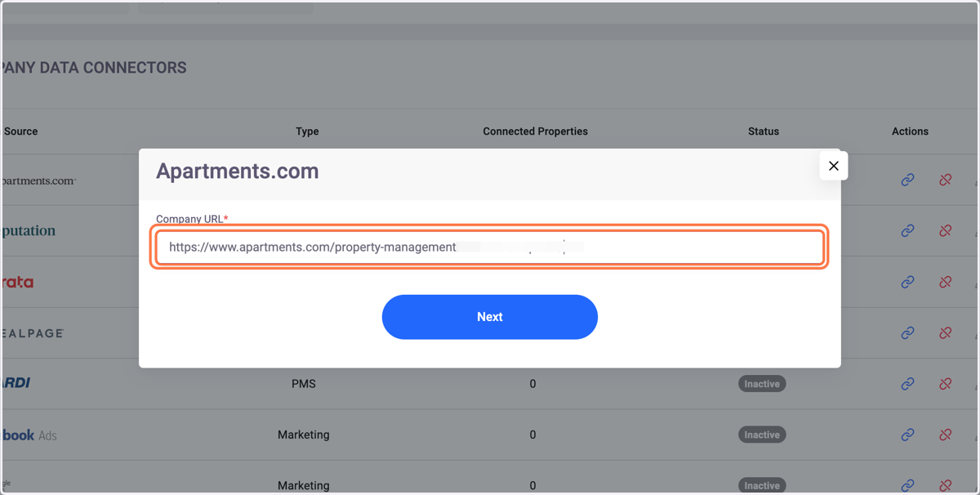This screenshot has width=980, height=495.
Task: Click the Inactive badge in Facebook Ads row
Action: pos(762,435)
